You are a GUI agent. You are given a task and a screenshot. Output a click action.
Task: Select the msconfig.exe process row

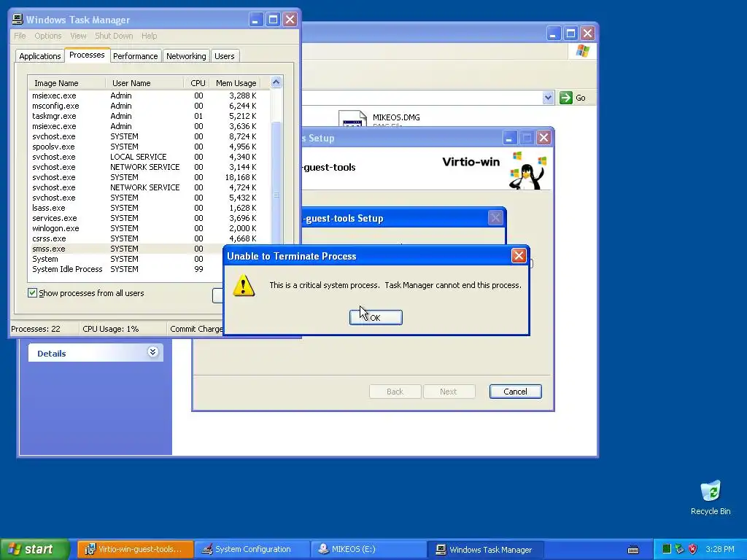point(149,106)
